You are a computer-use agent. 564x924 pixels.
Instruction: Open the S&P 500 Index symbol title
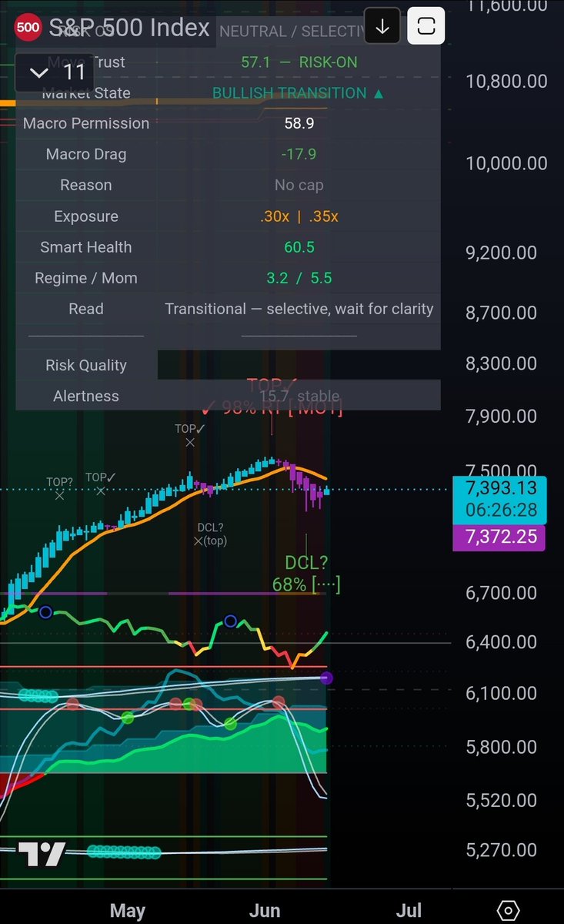point(129,28)
